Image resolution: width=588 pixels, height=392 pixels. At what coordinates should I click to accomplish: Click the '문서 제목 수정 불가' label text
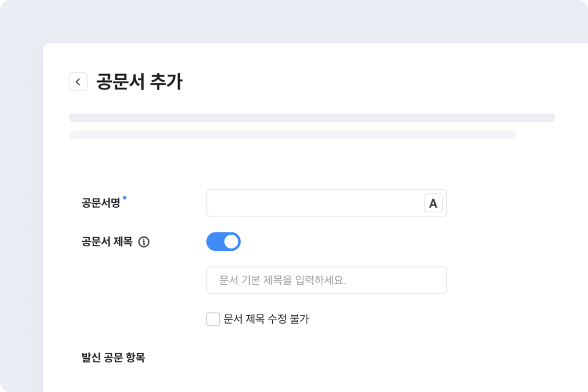click(x=266, y=319)
